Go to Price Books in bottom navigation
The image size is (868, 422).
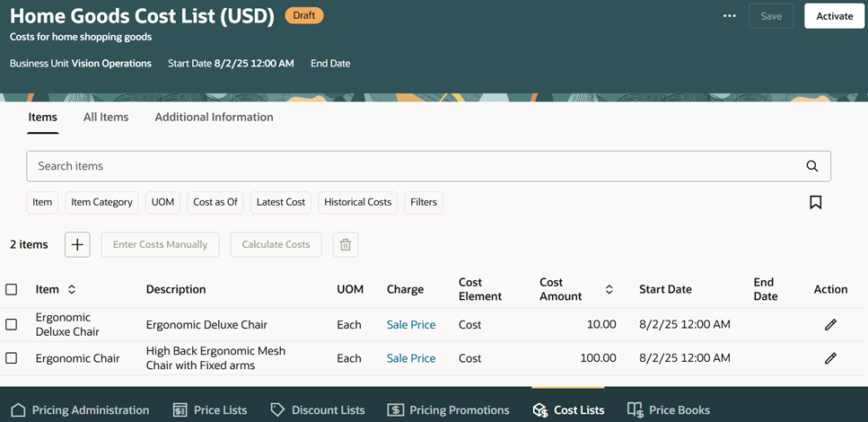coord(669,410)
